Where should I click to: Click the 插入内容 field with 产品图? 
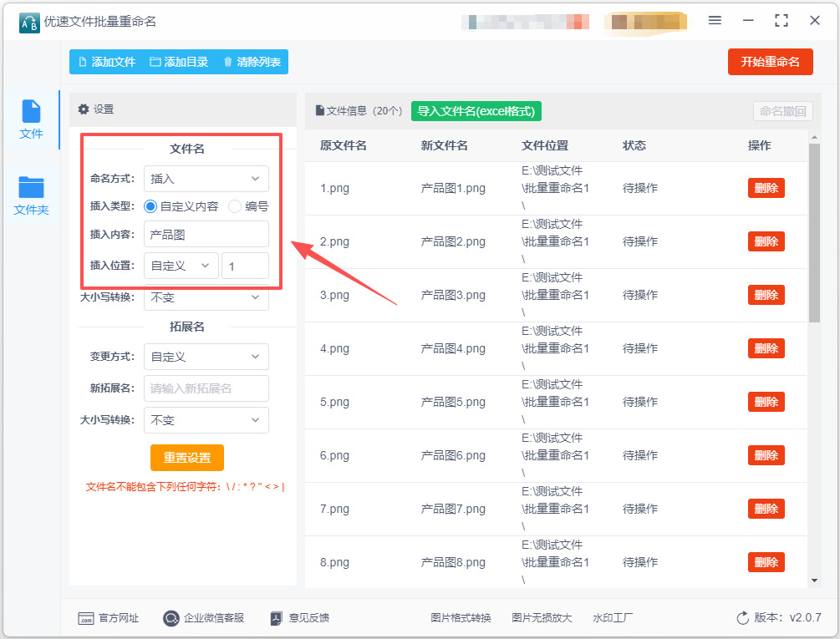[x=206, y=235]
